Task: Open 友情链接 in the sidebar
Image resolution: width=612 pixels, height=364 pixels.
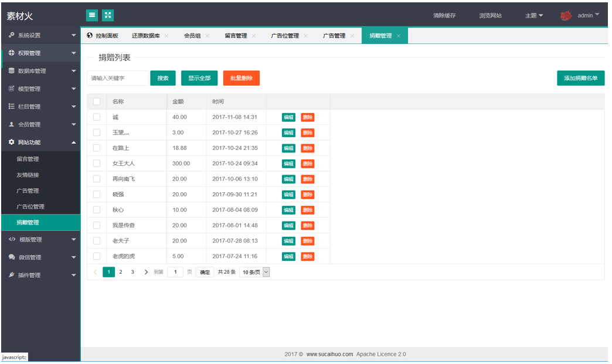Action: tap(28, 175)
